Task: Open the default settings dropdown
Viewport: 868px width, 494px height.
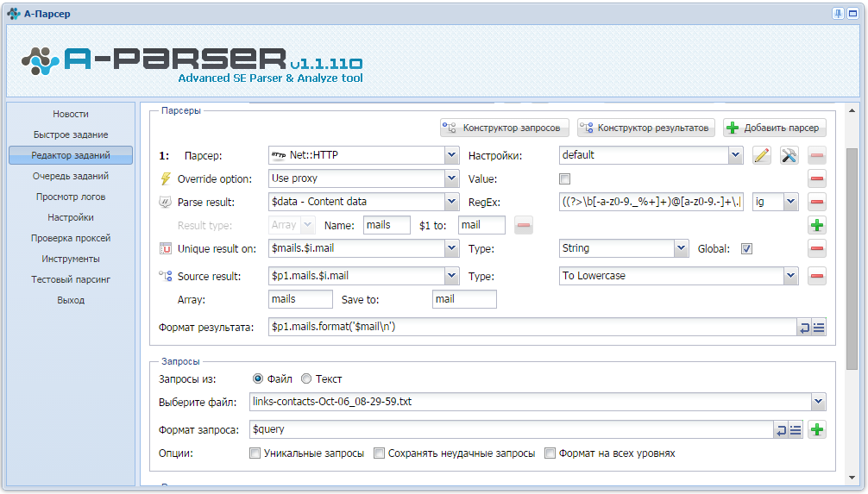Action: pos(735,155)
